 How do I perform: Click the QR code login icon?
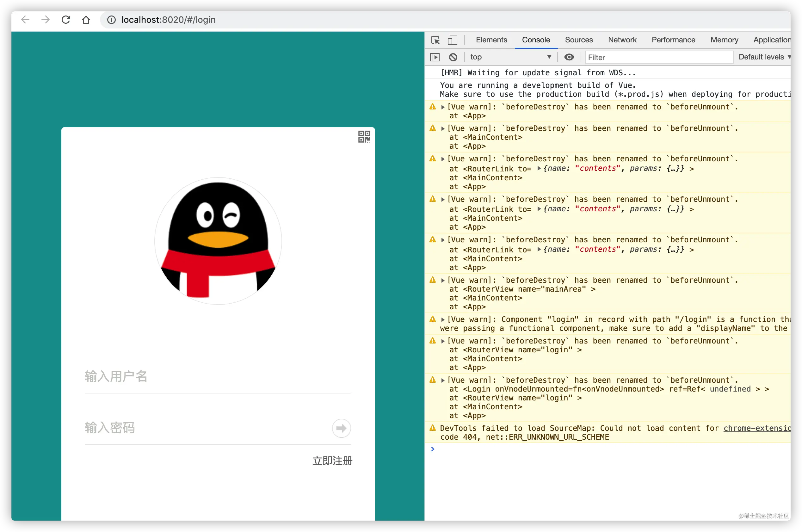[364, 137]
